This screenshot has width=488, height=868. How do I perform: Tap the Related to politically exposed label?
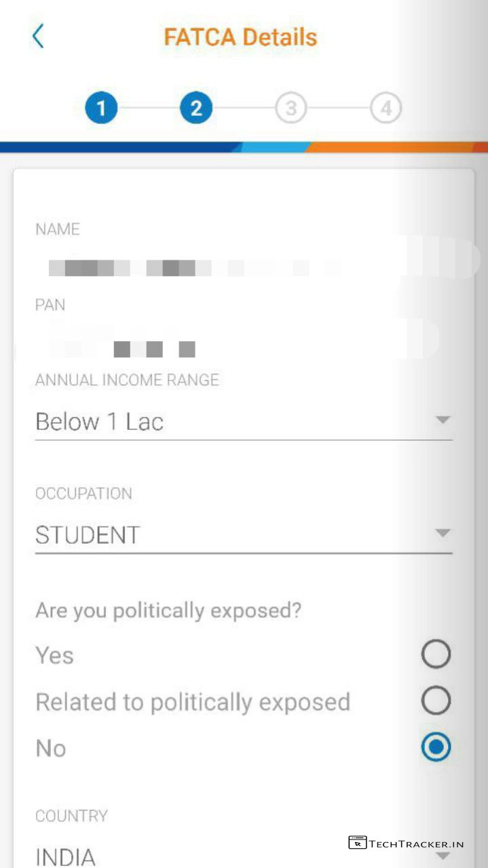(x=193, y=702)
